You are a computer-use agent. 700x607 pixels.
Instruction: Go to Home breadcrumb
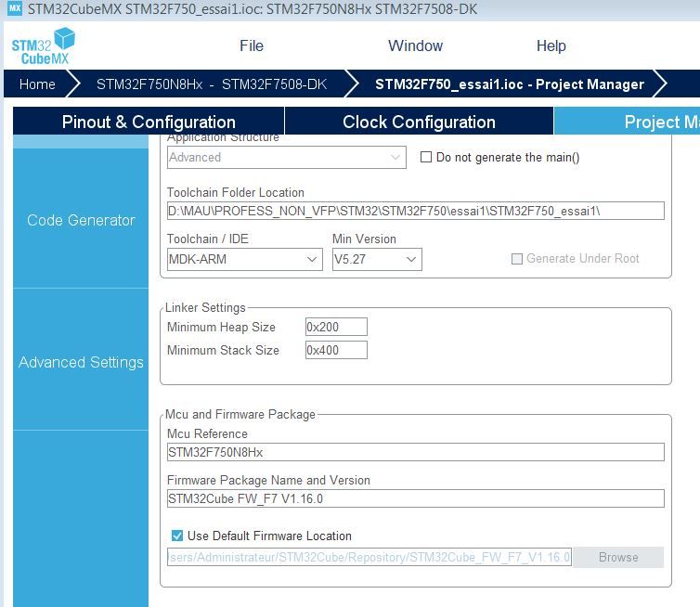coord(37,84)
